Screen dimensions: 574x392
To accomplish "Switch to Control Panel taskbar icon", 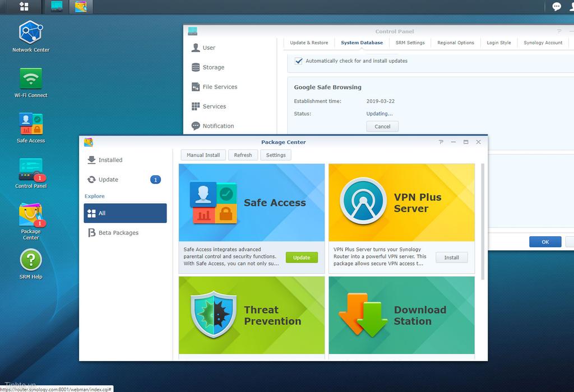I will click(x=57, y=7).
